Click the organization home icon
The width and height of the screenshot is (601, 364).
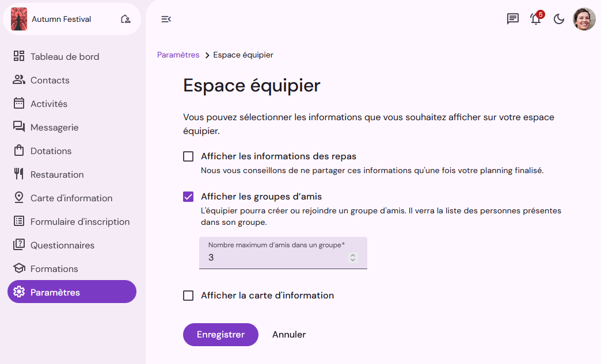[125, 19]
